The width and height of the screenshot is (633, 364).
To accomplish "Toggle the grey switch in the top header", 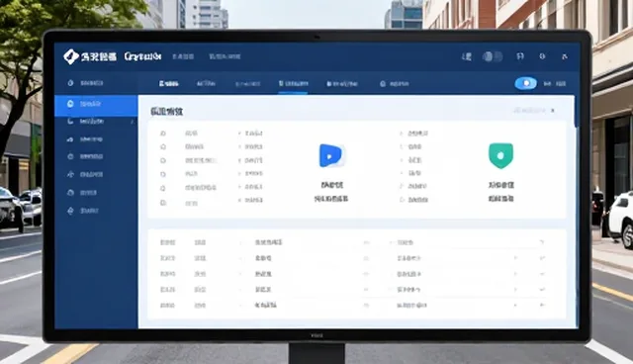I will pyautogui.click(x=493, y=56).
